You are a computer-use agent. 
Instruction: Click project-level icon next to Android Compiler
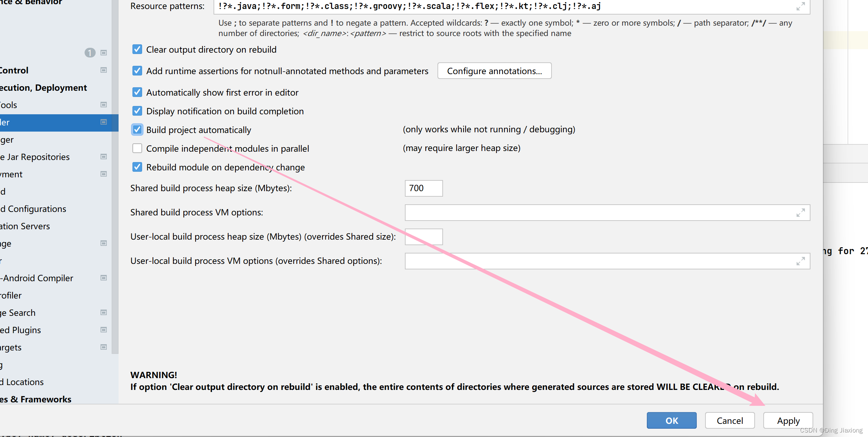(103, 278)
